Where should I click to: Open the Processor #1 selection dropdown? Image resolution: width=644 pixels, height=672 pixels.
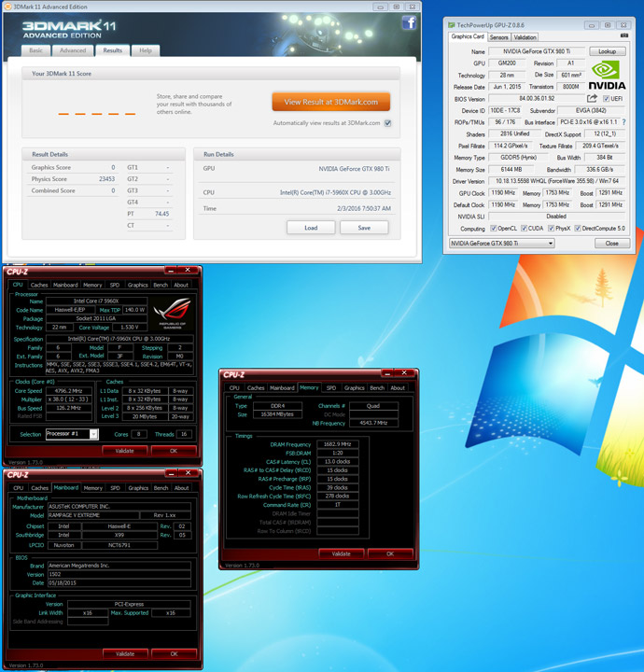(72, 434)
